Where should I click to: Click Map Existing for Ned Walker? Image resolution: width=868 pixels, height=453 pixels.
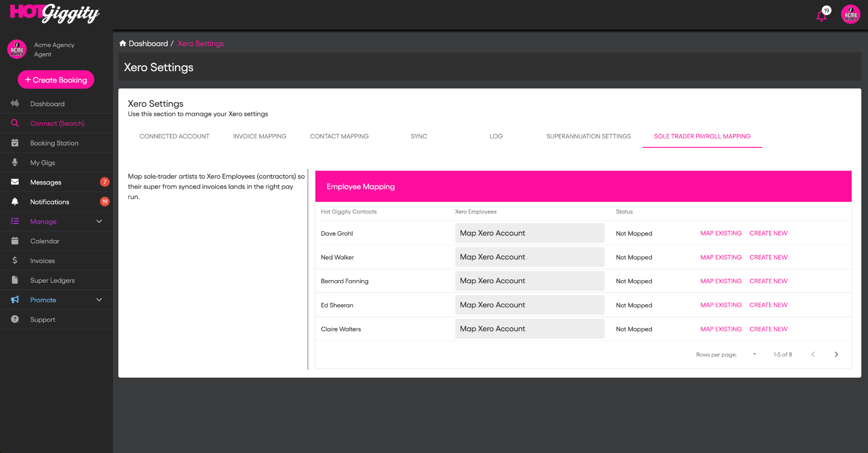click(721, 257)
